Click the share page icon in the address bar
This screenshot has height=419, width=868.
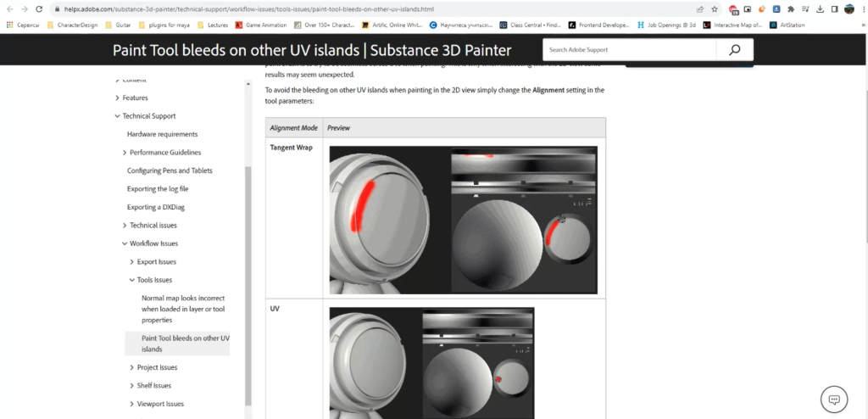[x=700, y=8]
